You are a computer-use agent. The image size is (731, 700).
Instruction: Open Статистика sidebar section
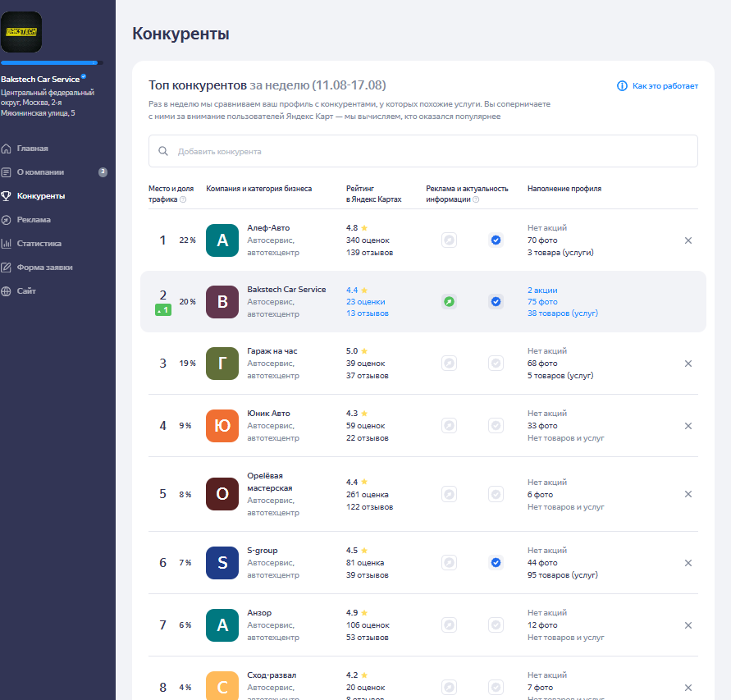point(39,244)
